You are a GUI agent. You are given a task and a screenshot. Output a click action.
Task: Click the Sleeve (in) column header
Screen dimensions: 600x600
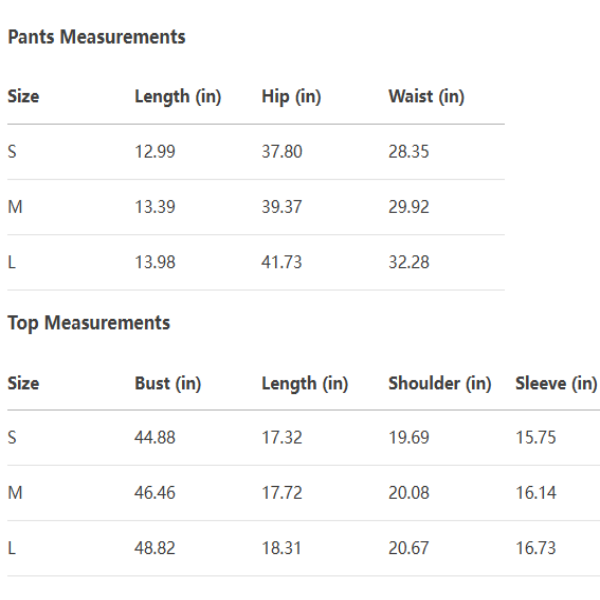pos(556,384)
